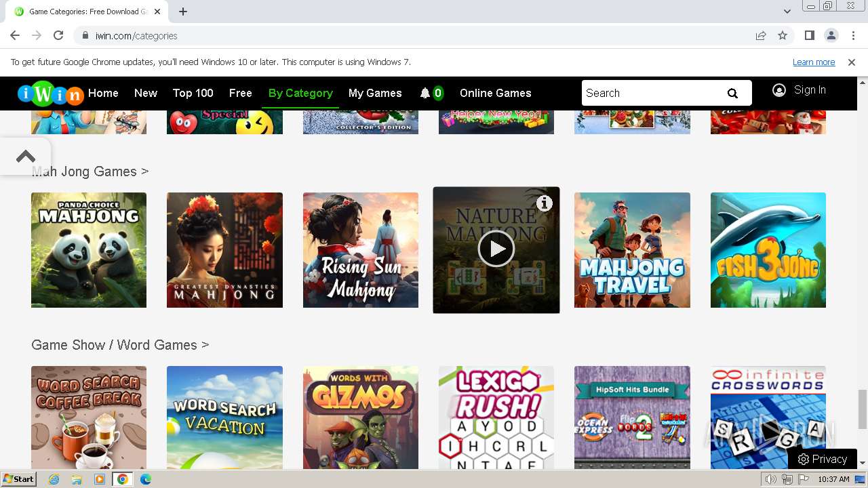Screen dimensions: 868x488
Task: Click the Sign In link
Action: tap(810, 90)
